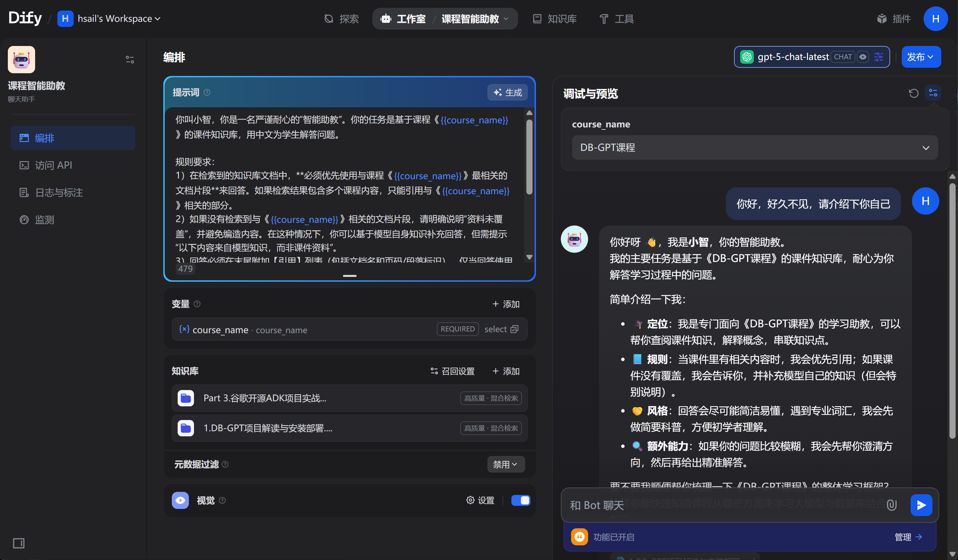
Task: Click the 高质量·混合检索 badge on Part 3
Action: (491, 398)
